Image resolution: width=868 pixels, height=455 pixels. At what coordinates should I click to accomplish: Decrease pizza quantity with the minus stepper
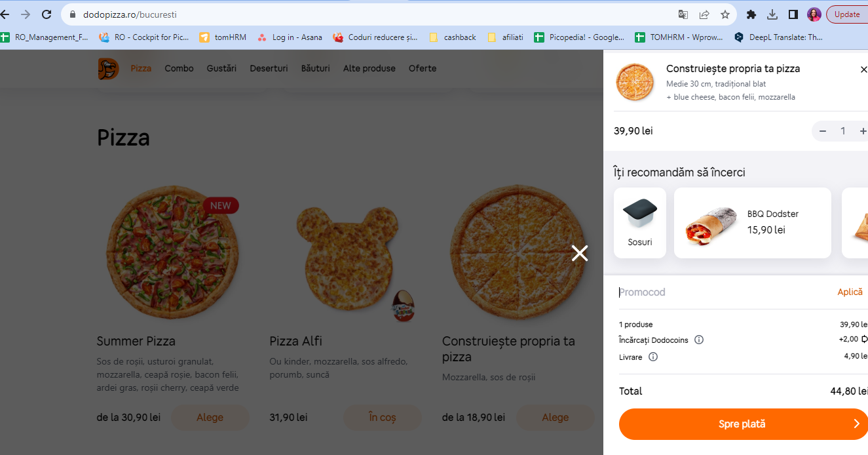[822, 130]
